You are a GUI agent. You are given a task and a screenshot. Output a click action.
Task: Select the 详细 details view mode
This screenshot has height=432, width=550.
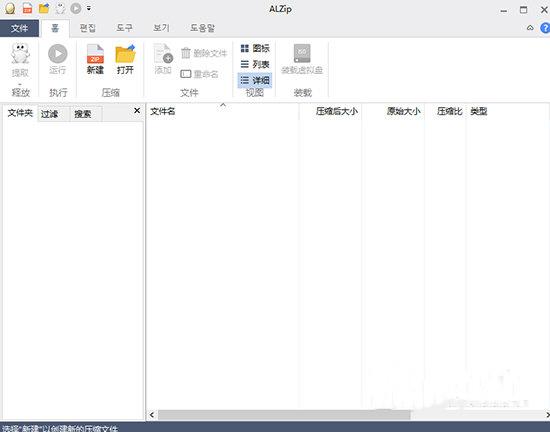255,80
